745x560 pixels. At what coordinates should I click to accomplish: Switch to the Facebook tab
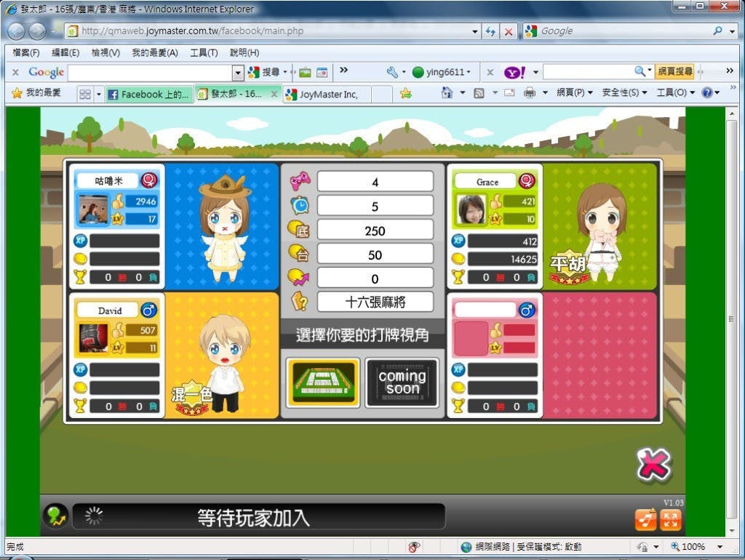pos(149,94)
